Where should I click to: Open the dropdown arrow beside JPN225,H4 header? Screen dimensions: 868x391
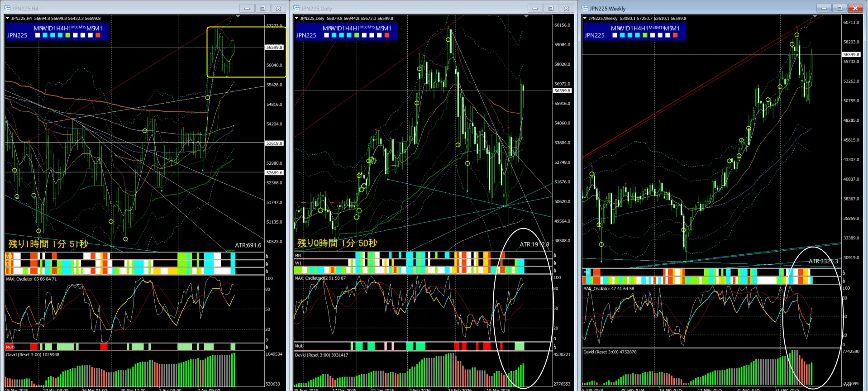7,19
